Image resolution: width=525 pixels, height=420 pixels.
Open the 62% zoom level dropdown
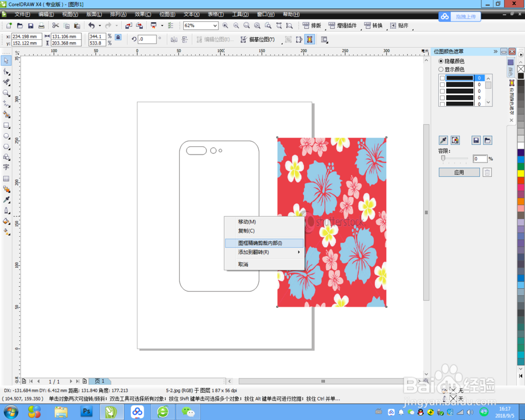(x=215, y=25)
